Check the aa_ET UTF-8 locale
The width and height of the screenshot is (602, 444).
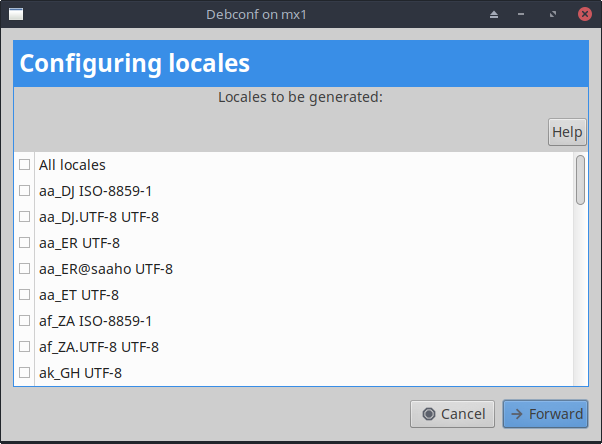pos(25,295)
